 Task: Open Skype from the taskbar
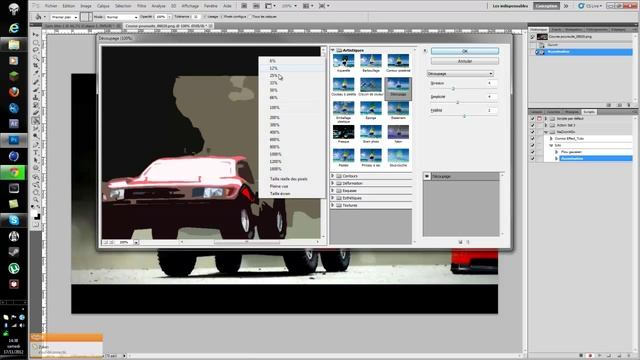pyautogui.click(x=14, y=220)
